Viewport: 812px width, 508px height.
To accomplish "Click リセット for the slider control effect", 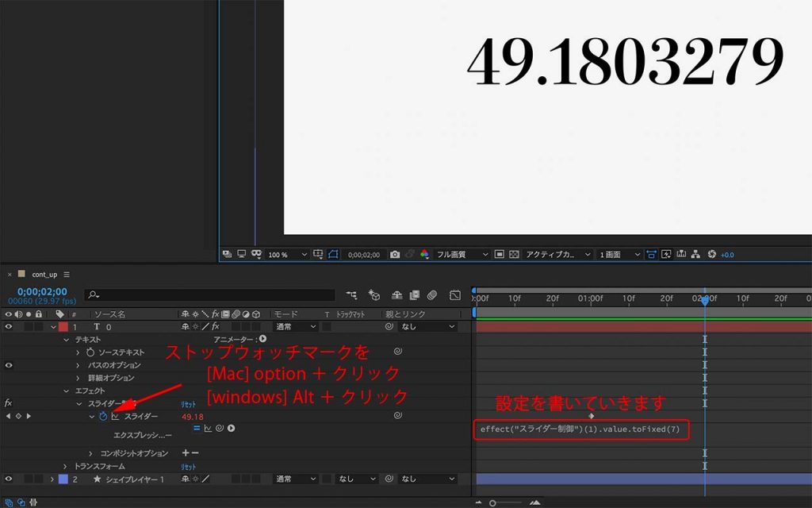I will 189,404.
